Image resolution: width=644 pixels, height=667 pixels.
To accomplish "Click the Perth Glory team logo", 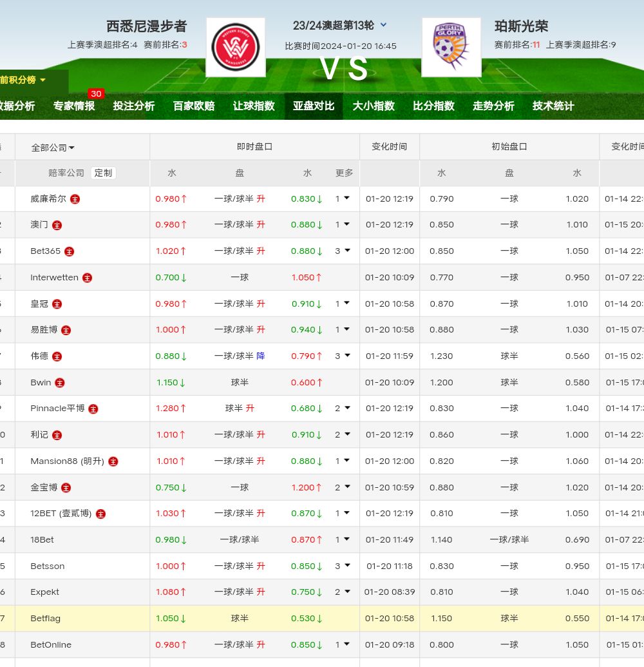I will [x=451, y=47].
